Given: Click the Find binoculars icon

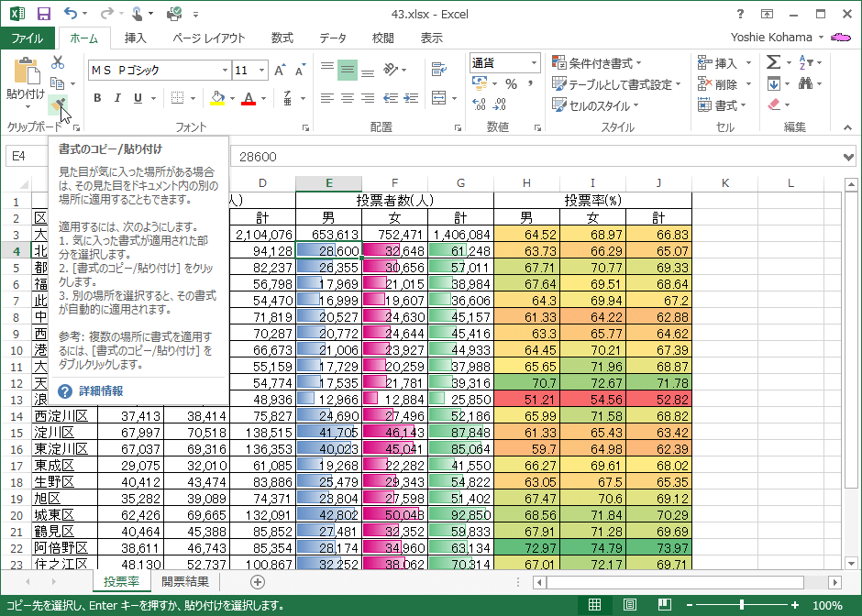Looking at the screenshot, I should coord(806,84).
